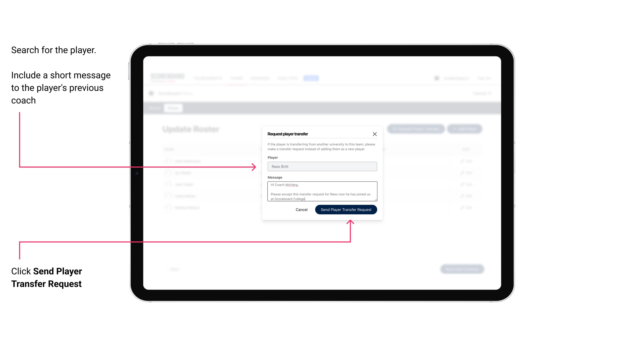Click the Player name input field
The width and height of the screenshot is (644, 346).
pyautogui.click(x=322, y=167)
